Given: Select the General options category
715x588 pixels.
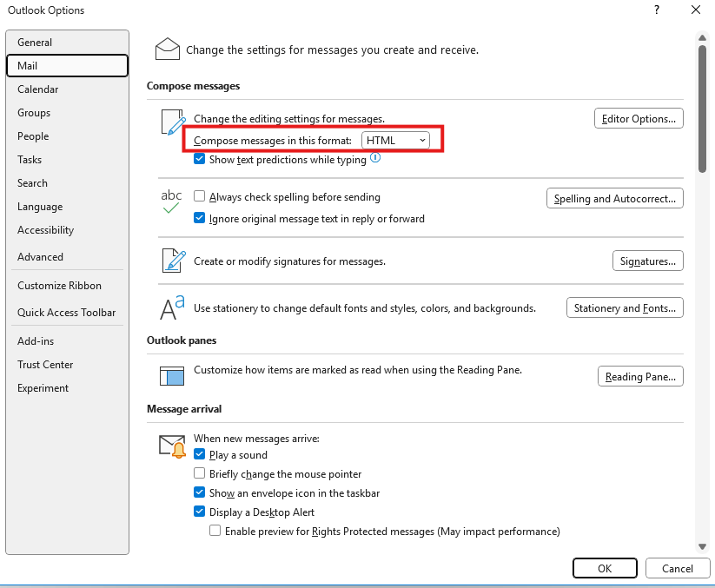Looking at the screenshot, I should [x=67, y=43].
